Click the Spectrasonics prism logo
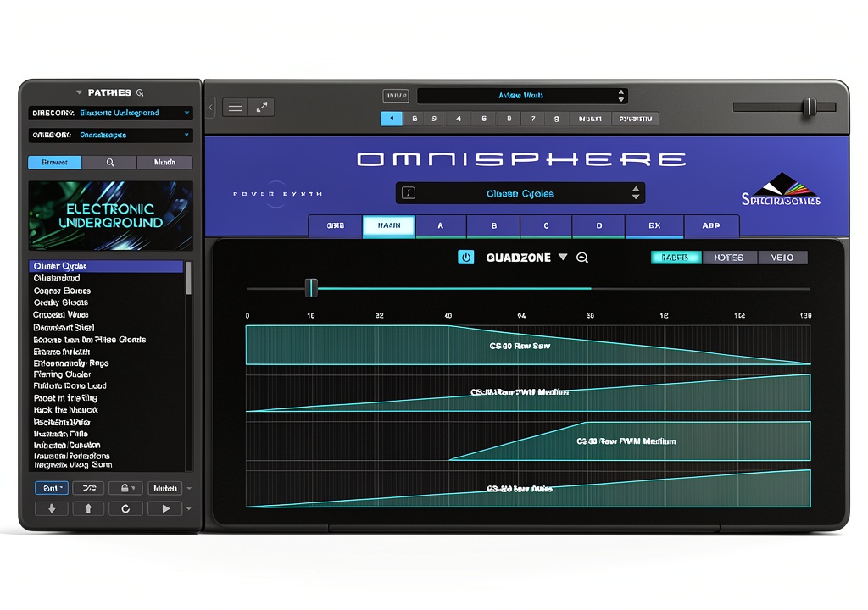Screen dimensions: 868x610 [x=781, y=190]
